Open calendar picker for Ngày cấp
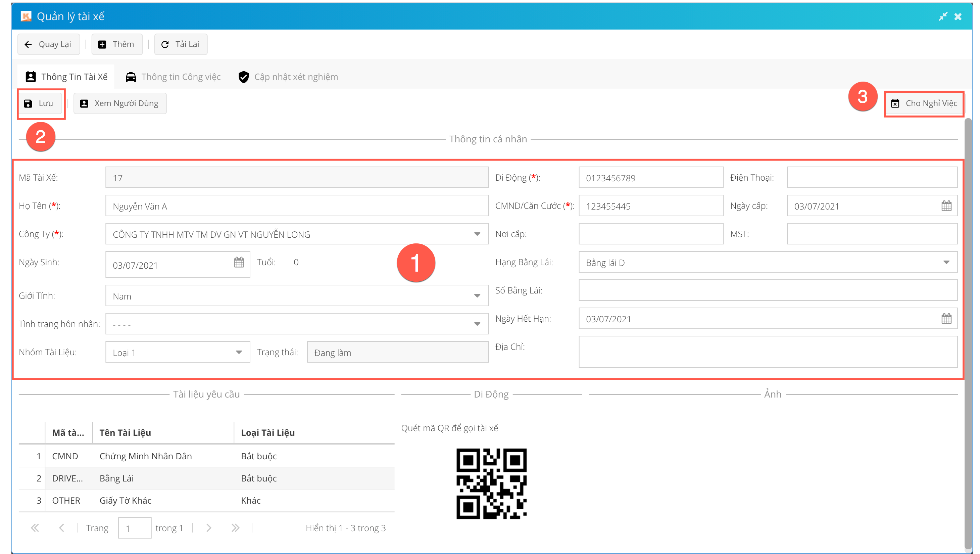980x554 pixels. 946,206
